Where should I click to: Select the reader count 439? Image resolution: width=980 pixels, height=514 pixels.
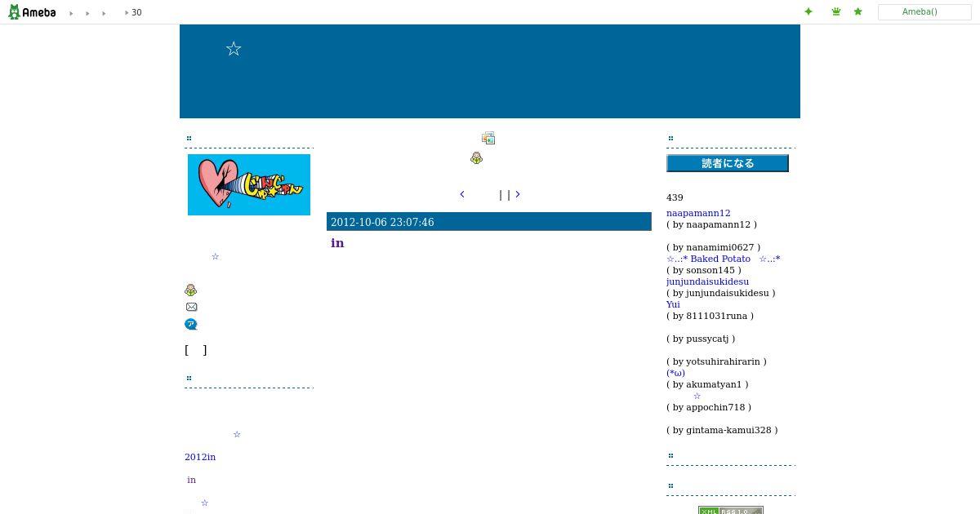(675, 197)
